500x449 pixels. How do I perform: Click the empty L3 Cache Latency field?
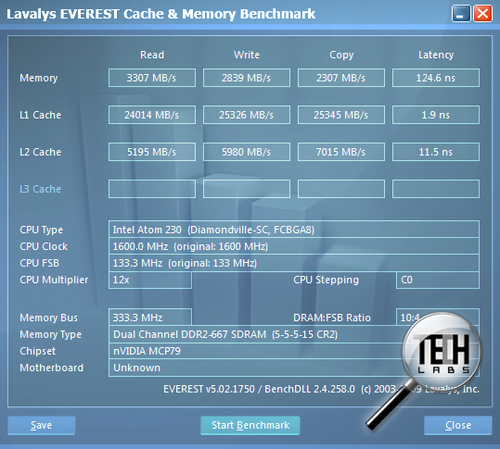pos(436,189)
